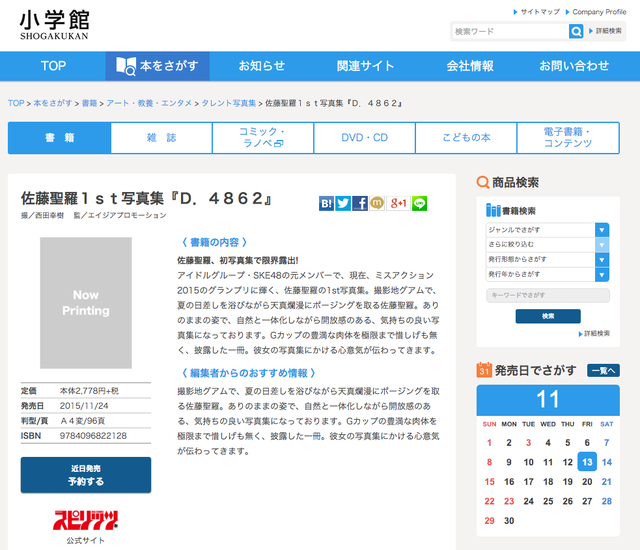This screenshot has height=550, width=640.
Task: Click breadcrumb タレント写真集 link
Action: pyautogui.click(x=229, y=103)
